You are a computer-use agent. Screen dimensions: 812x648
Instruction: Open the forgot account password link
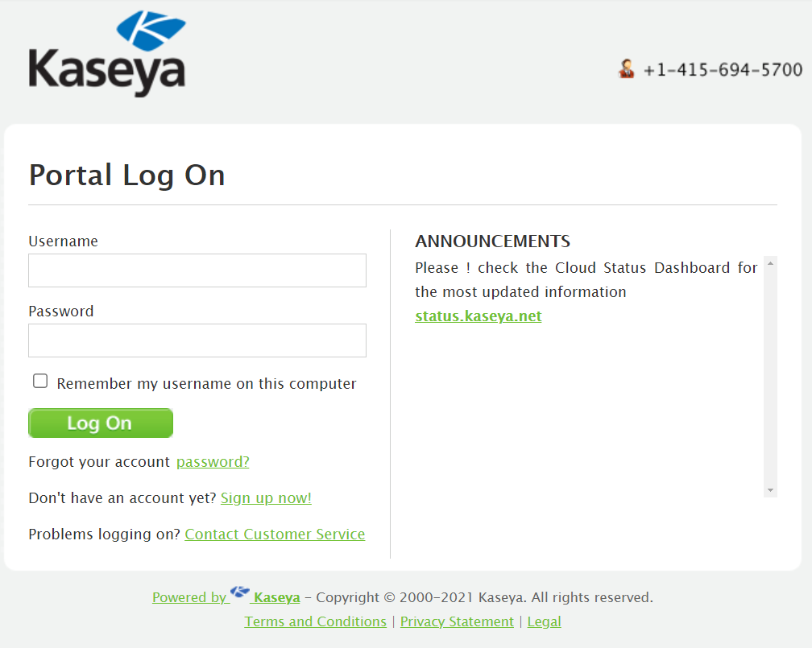(x=213, y=462)
